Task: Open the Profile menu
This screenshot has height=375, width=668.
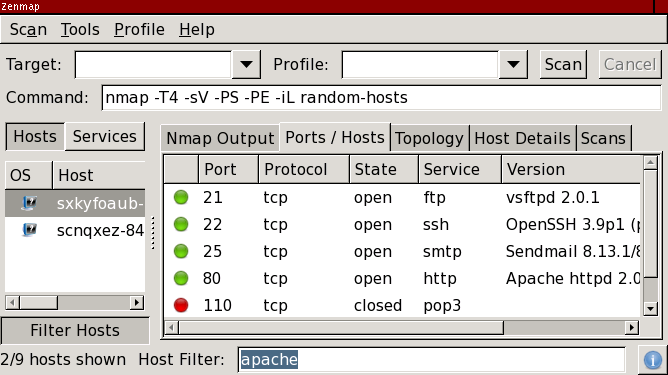Action: click(x=139, y=29)
